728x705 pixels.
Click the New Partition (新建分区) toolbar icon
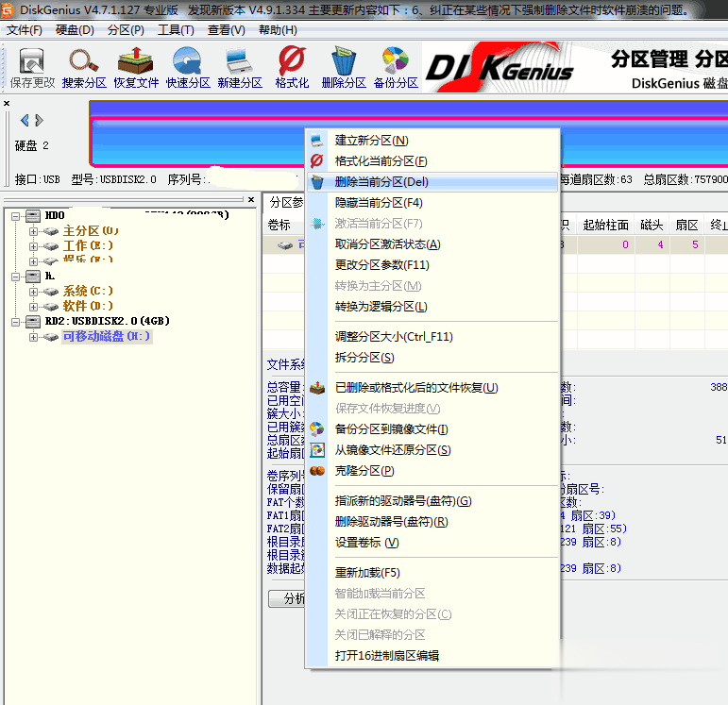tap(240, 61)
